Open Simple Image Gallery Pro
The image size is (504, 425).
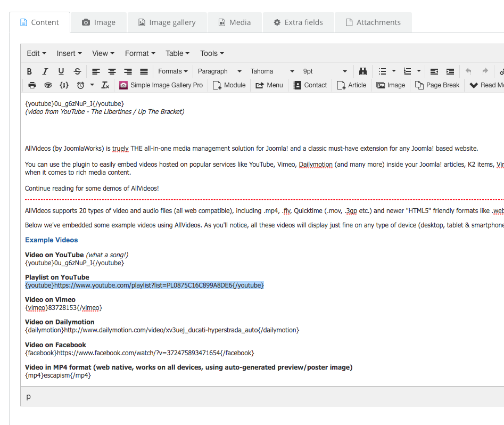(161, 85)
